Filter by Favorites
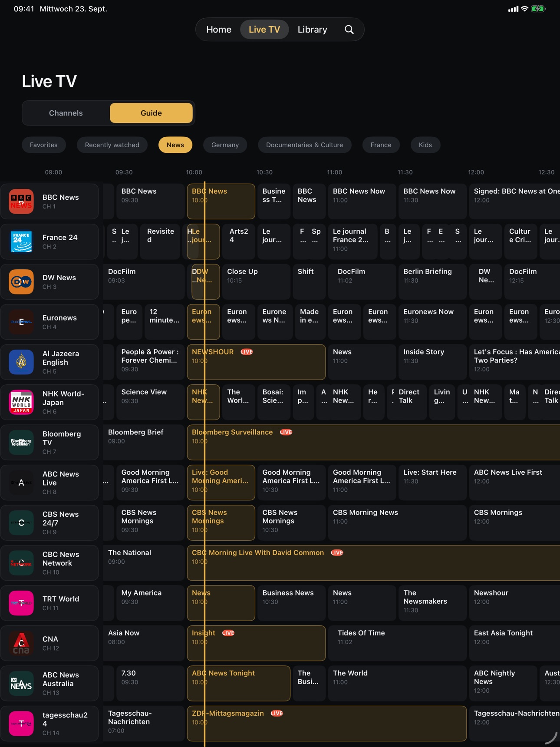Screen dimensions: 560x747 coord(44,145)
